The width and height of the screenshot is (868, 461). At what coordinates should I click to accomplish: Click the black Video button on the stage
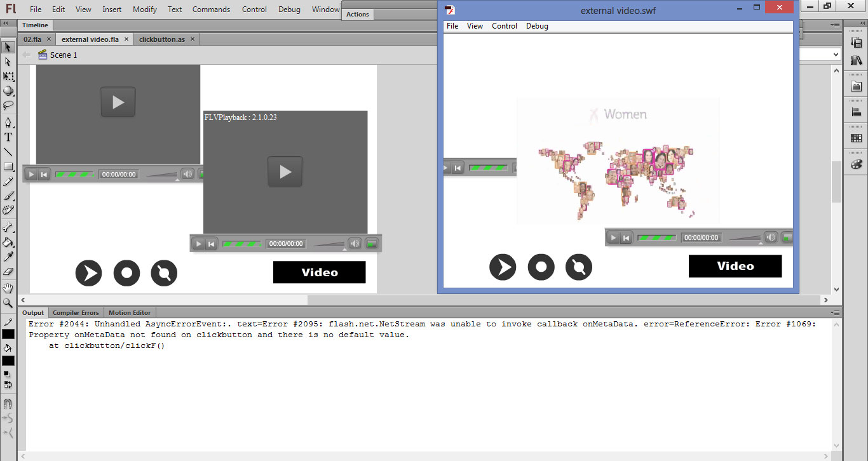(x=320, y=272)
